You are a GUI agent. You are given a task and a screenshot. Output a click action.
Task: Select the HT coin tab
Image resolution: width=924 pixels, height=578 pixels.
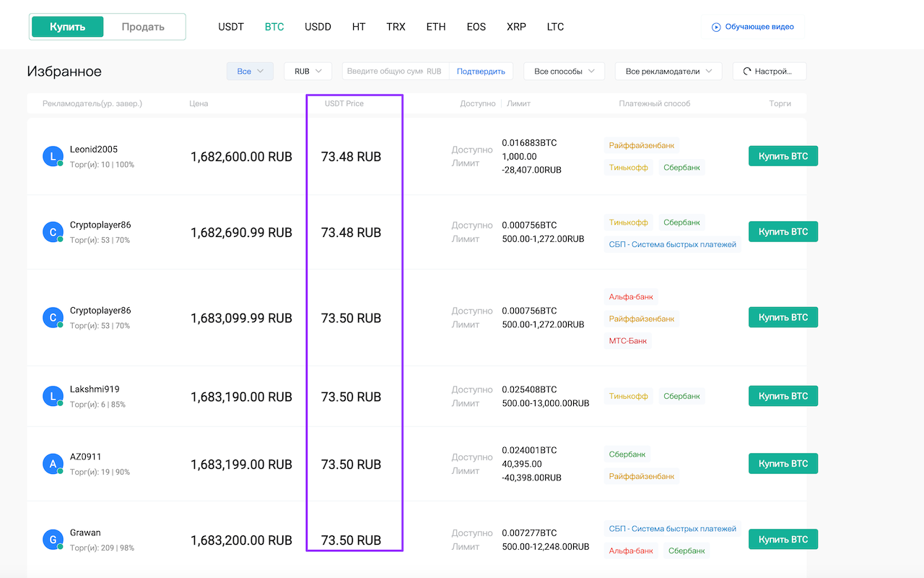(359, 27)
